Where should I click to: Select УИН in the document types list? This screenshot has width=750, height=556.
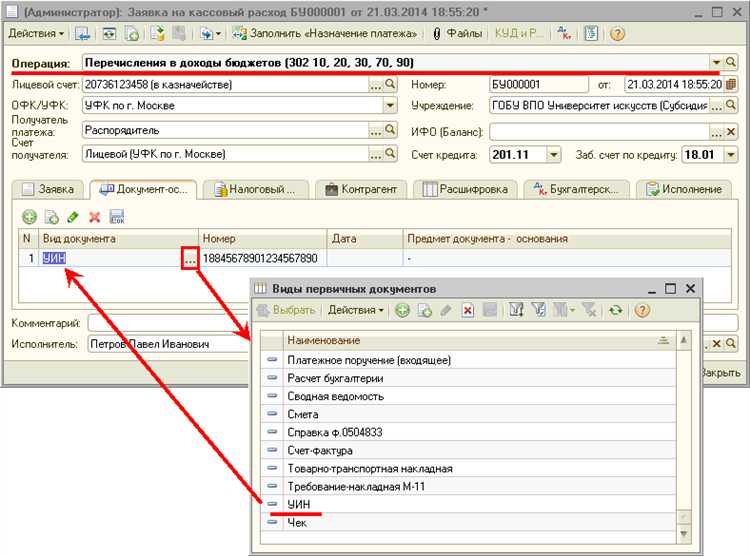[x=299, y=504]
